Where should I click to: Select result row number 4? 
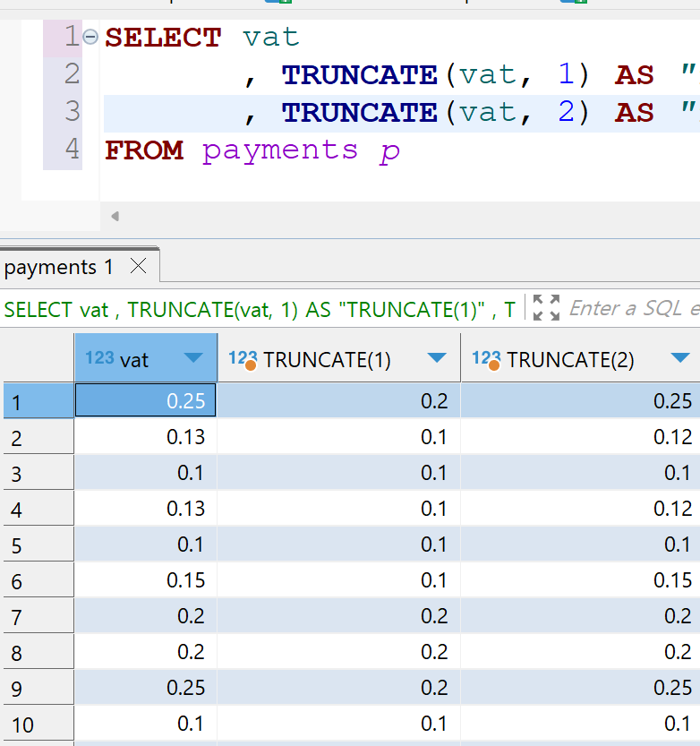(x=38, y=508)
